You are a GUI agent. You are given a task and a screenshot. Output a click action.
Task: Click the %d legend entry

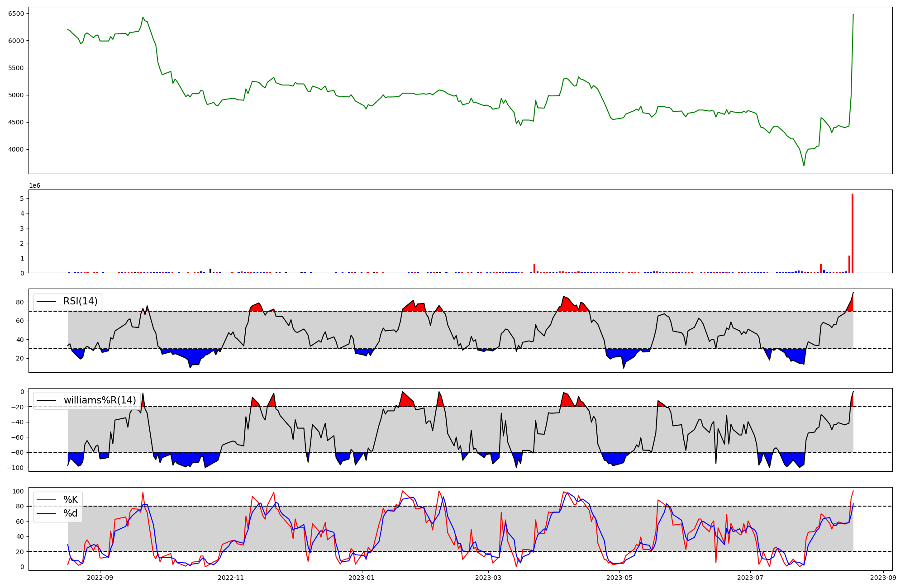point(71,513)
